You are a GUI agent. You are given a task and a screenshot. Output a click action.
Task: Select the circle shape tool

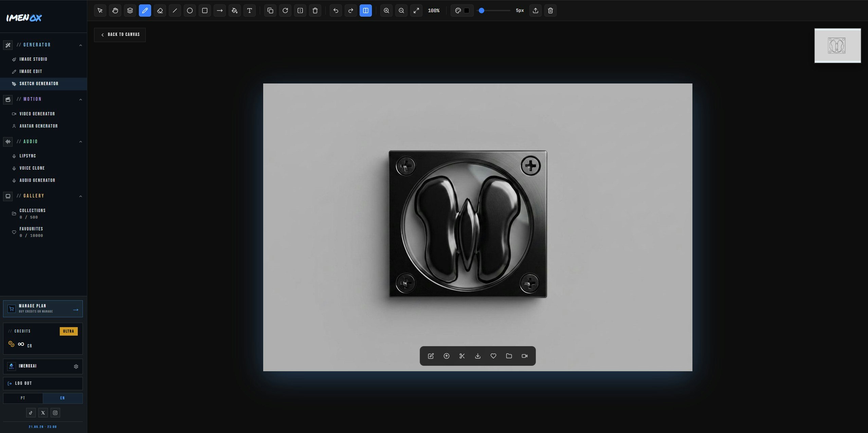(190, 11)
